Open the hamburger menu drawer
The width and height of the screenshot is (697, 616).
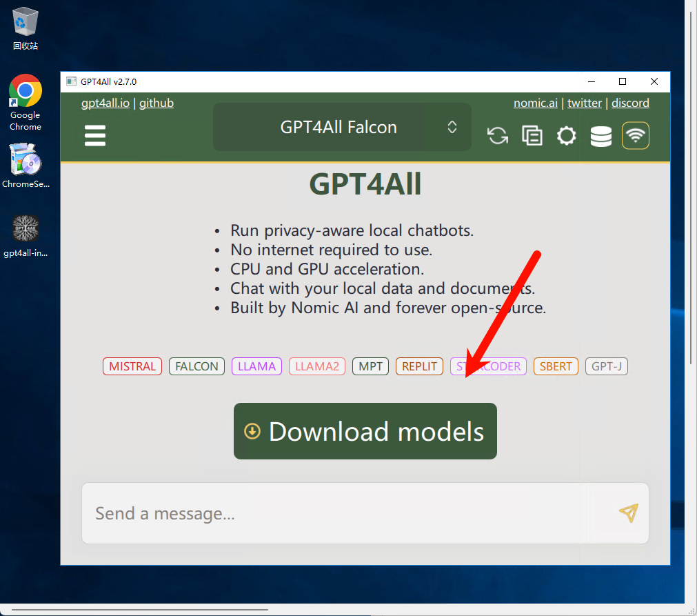coord(95,135)
